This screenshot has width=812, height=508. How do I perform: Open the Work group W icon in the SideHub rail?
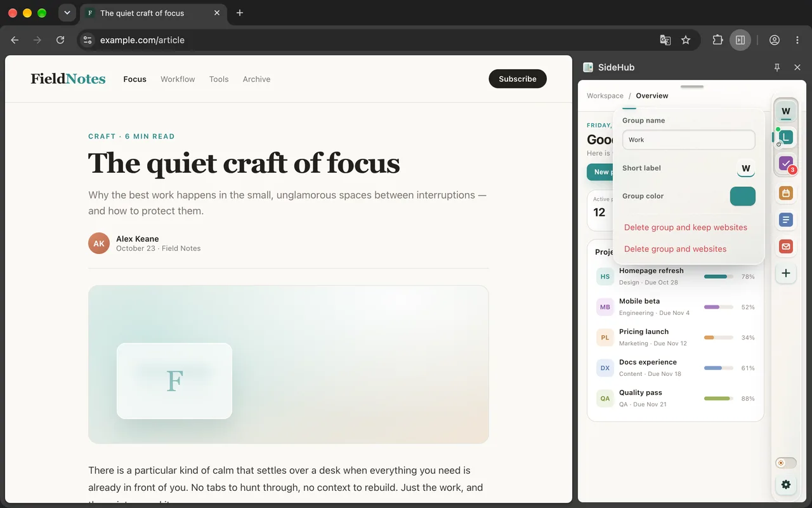coord(786,111)
